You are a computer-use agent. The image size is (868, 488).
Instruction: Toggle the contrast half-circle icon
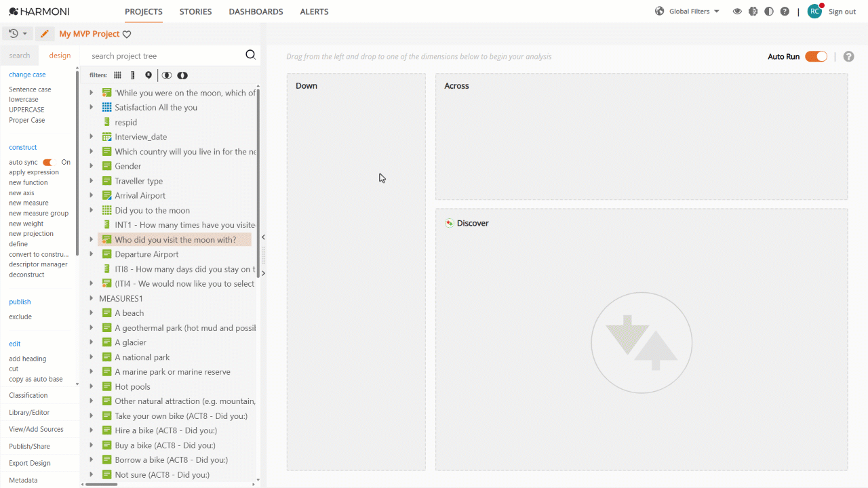[x=768, y=12]
